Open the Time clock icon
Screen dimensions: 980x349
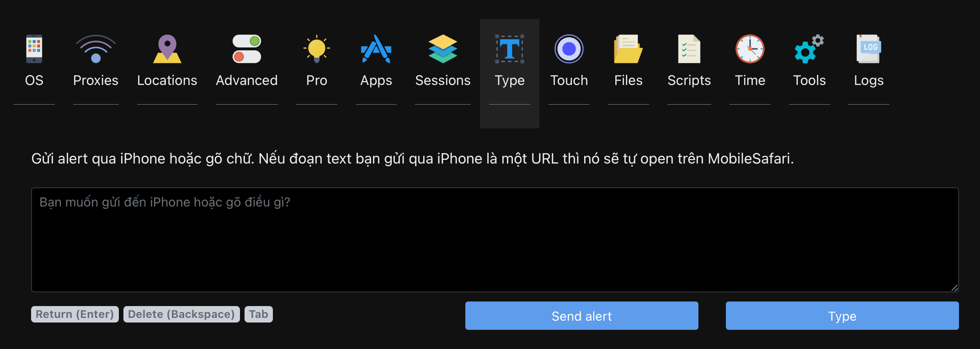[x=750, y=49]
